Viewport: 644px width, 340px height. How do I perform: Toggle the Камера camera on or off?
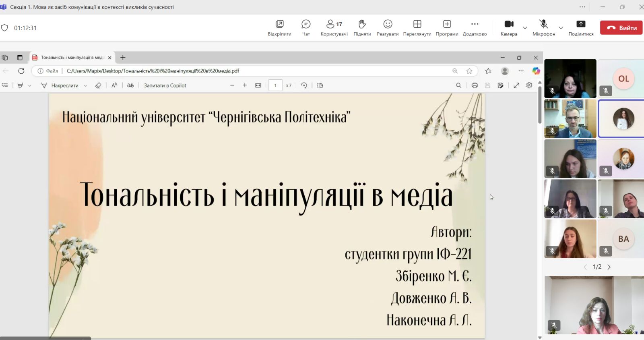(x=509, y=28)
